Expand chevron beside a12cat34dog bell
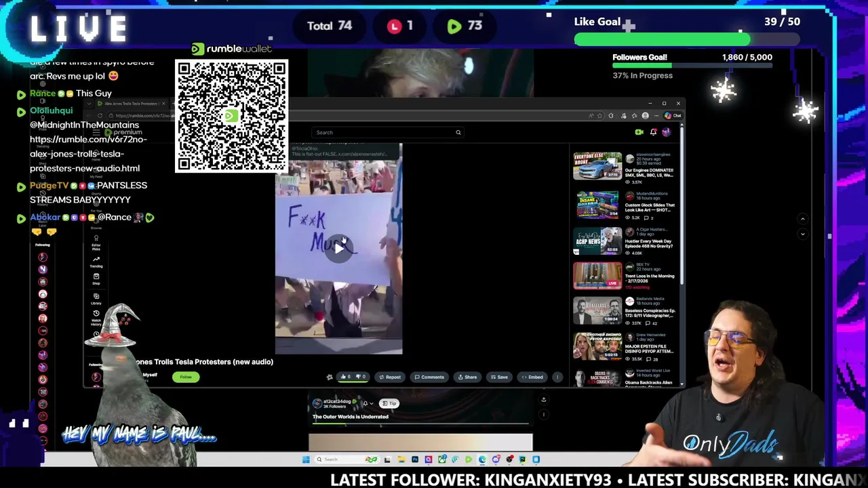This screenshot has height=488, width=868. [372, 403]
